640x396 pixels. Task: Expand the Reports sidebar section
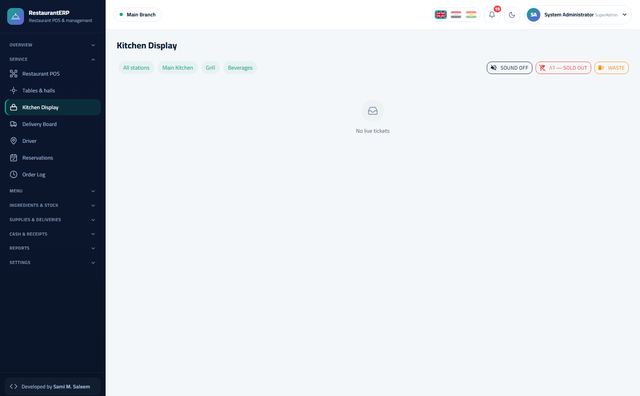(x=53, y=248)
